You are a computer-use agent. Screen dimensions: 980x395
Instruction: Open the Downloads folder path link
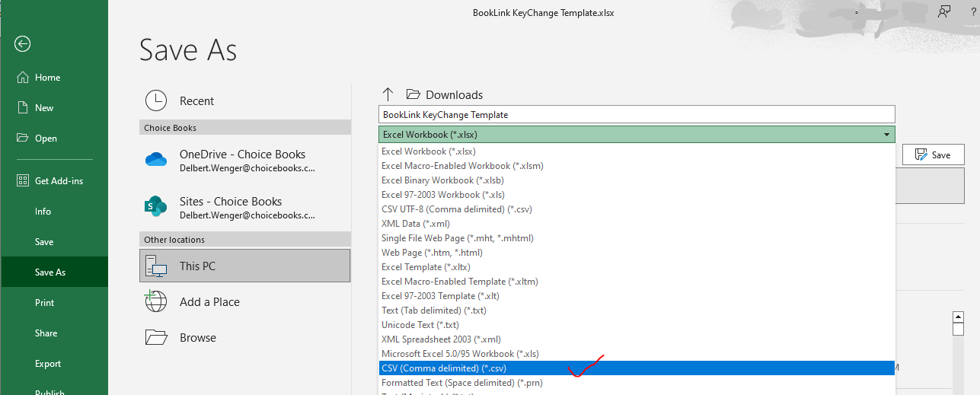point(455,95)
